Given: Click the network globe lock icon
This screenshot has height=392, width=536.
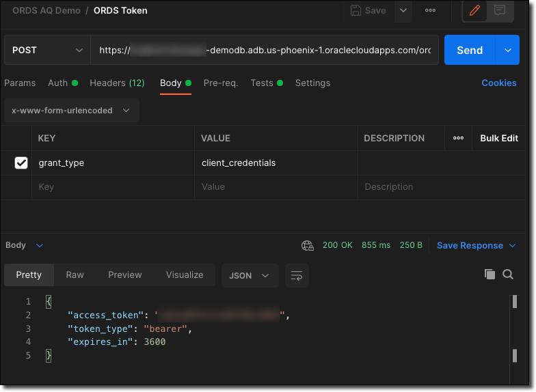Looking at the screenshot, I should (308, 246).
